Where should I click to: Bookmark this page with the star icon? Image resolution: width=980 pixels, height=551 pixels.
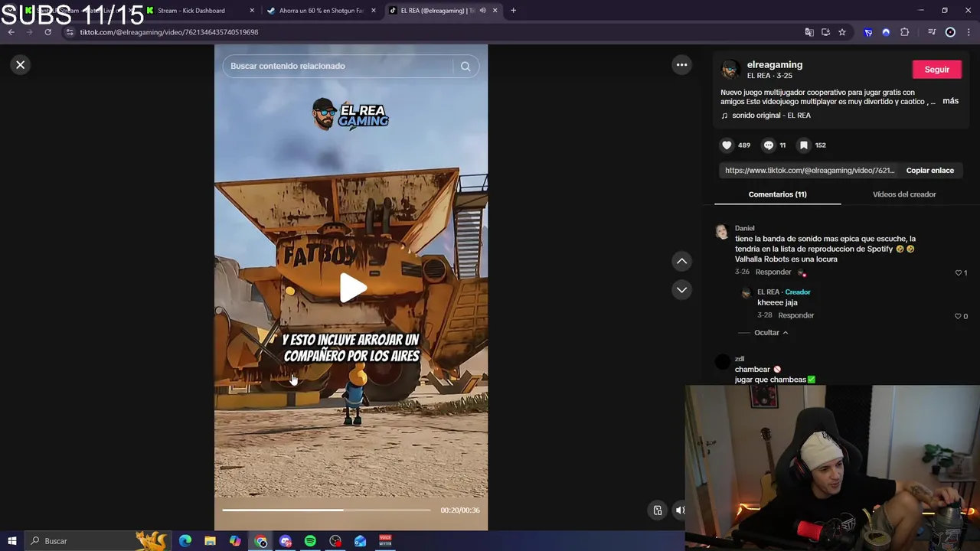click(842, 32)
